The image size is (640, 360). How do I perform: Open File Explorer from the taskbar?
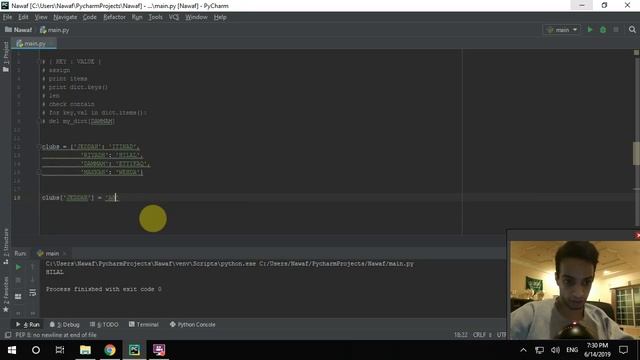85,350
